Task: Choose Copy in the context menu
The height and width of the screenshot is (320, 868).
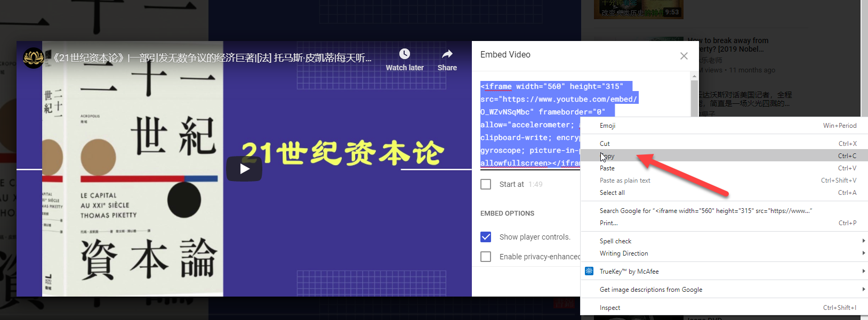Action: click(x=724, y=156)
